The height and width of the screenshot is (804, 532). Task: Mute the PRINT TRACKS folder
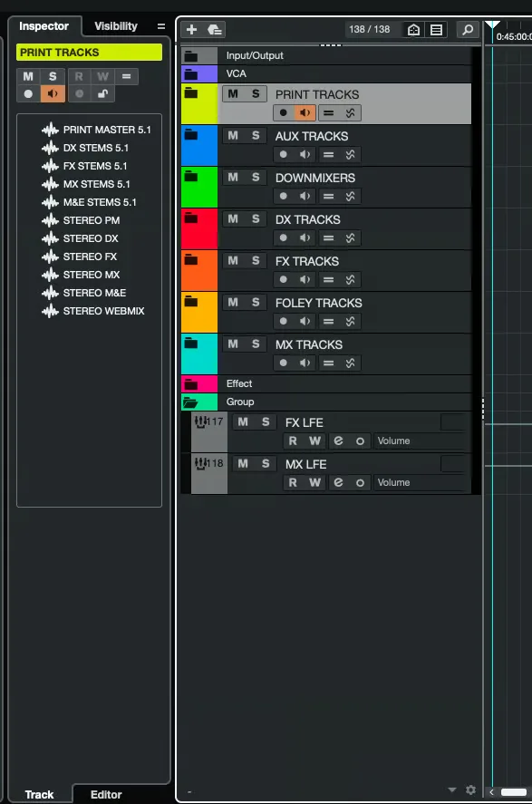(233, 94)
